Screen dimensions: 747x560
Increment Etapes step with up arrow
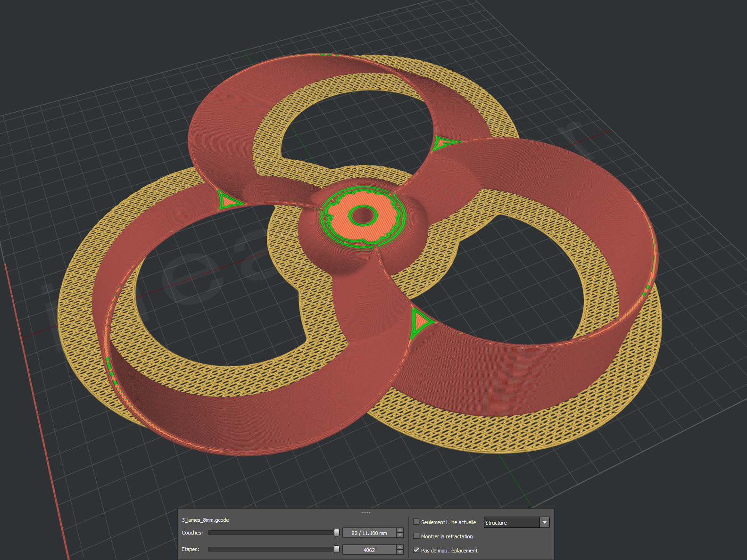click(x=400, y=547)
